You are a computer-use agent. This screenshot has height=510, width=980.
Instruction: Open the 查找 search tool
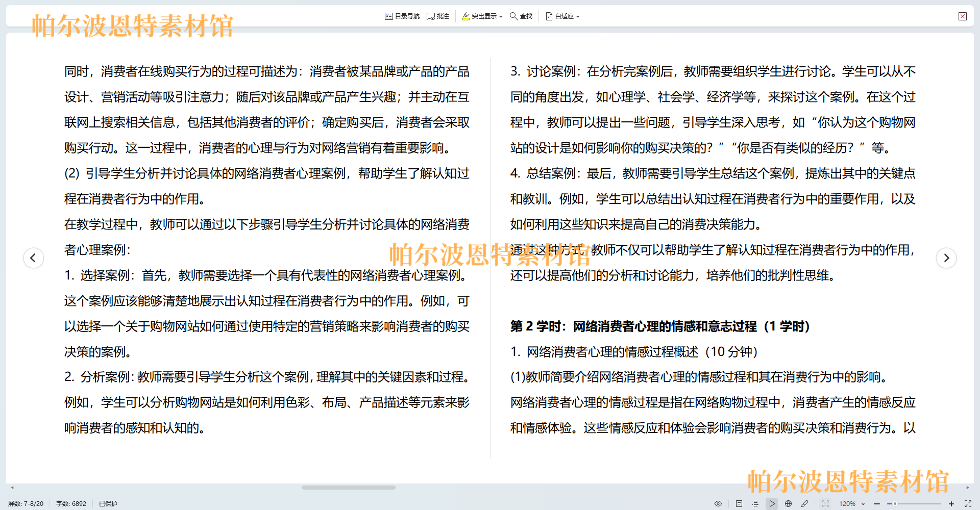point(521,16)
